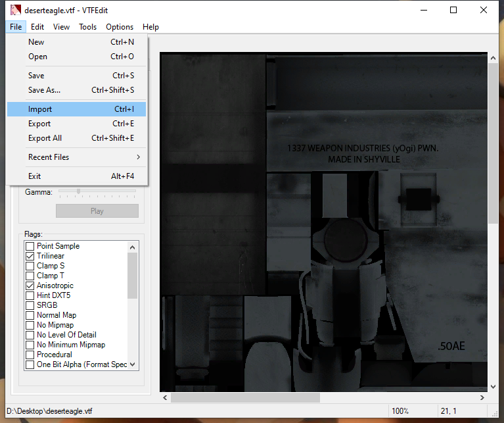
Task: Maximize the VTFEdit window
Action: click(x=453, y=11)
